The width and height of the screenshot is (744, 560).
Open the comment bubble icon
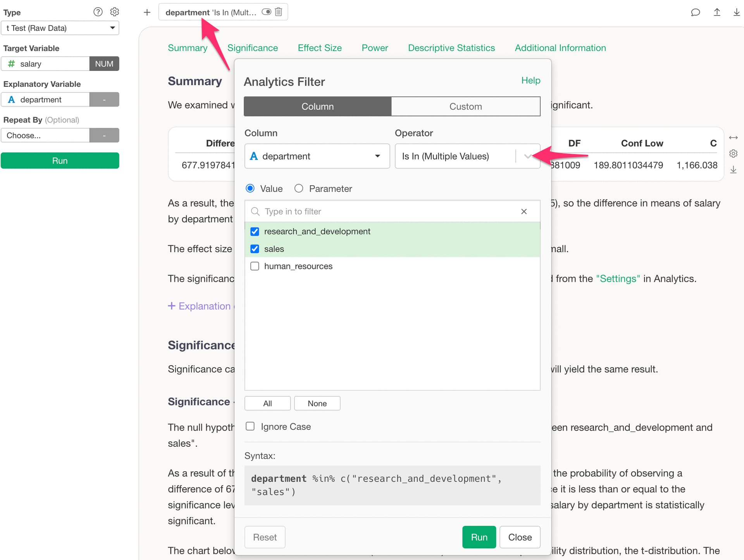(x=696, y=12)
